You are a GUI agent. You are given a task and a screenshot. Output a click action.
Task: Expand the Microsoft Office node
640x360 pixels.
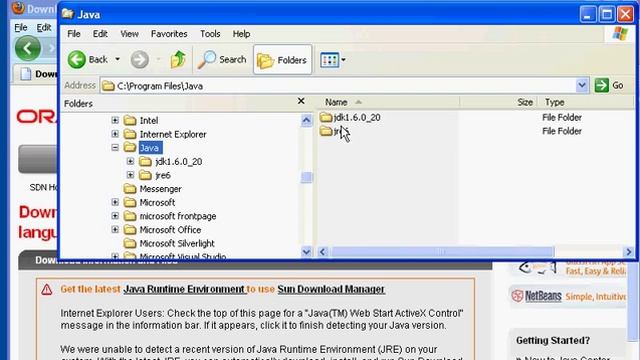(115, 229)
